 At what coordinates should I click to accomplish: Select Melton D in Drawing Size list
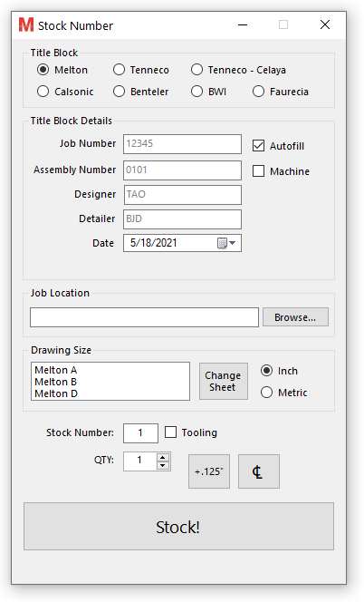click(x=56, y=393)
